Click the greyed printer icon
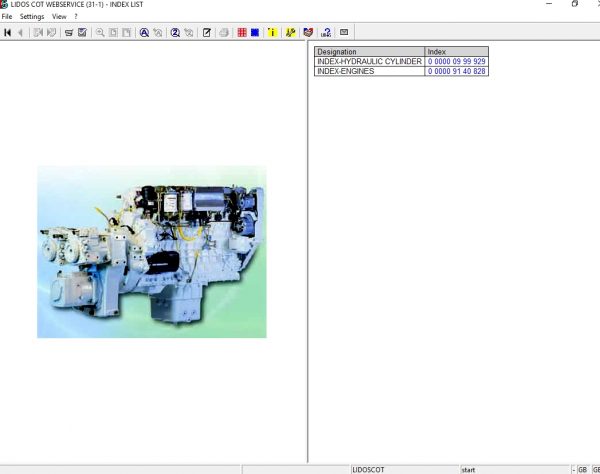 (224, 33)
